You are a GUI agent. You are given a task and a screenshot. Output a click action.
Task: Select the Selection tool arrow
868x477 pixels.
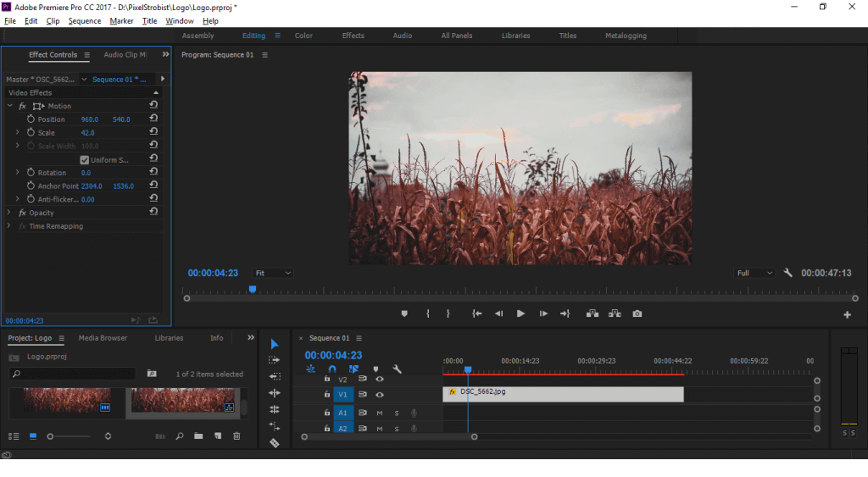tap(274, 344)
